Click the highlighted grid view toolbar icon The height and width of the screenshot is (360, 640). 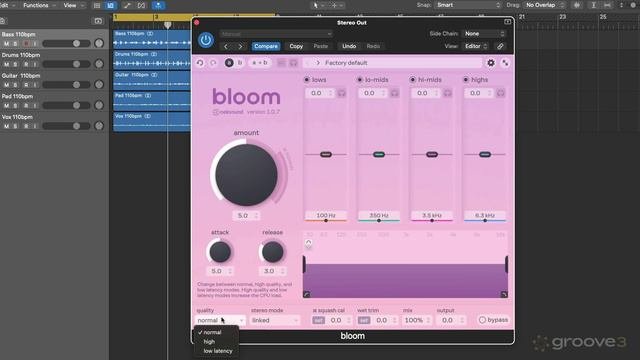coord(111,5)
